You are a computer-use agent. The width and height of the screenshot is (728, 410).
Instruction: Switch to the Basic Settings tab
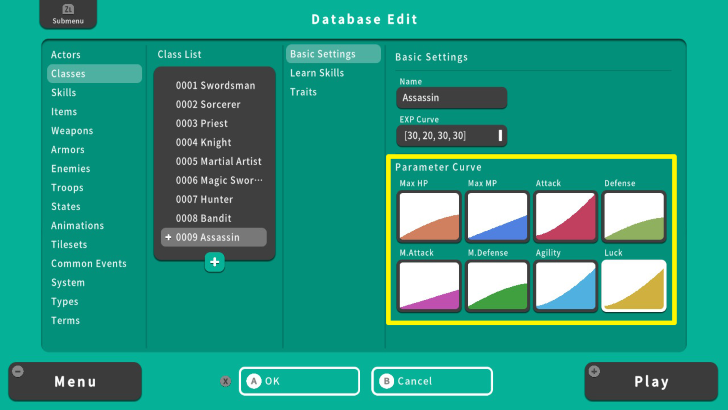(x=333, y=54)
